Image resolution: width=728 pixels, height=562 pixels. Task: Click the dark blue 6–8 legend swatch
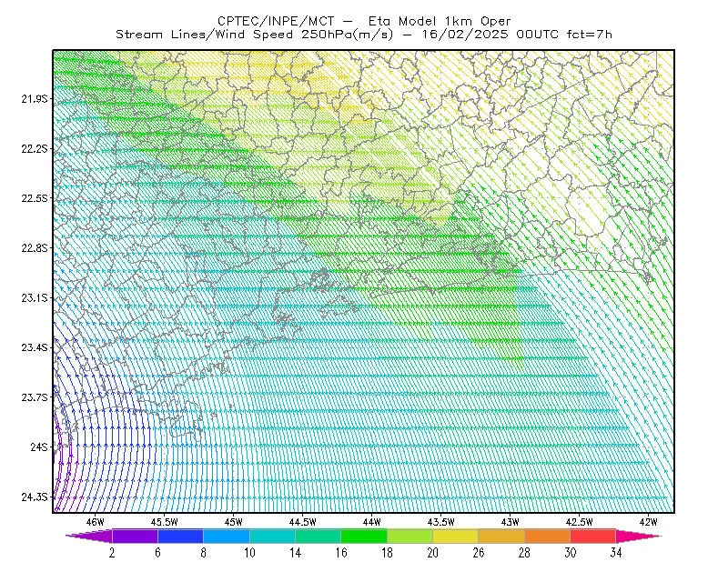[180, 536]
